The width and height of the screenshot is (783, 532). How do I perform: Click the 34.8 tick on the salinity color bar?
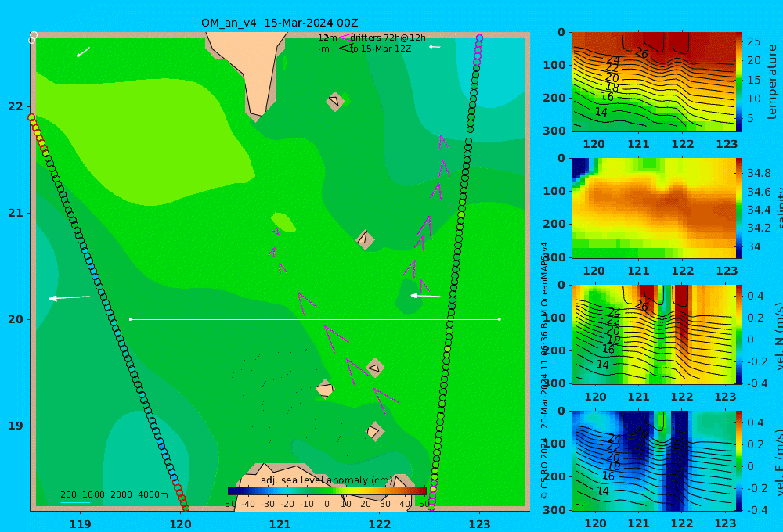[x=759, y=173]
